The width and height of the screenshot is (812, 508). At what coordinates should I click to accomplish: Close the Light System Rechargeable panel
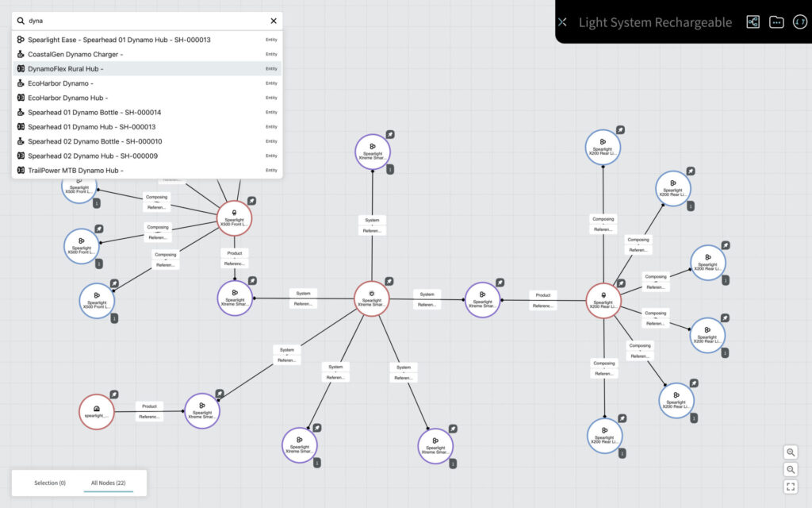(x=562, y=22)
